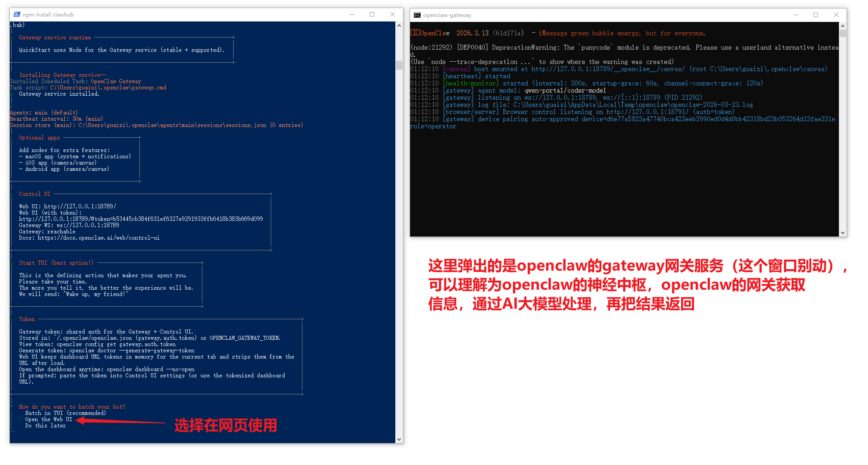
Task: Click the PowerShell icon in npm install window
Action: tap(17, 14)
